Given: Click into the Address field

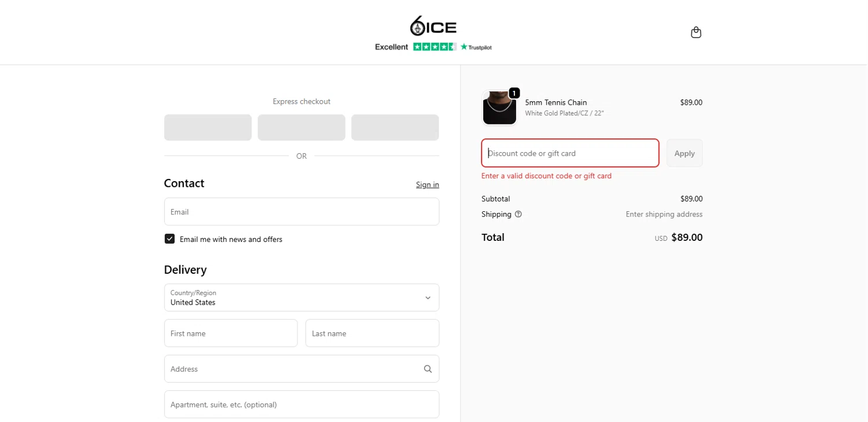Looking at the screenshot, I should [x=301, y=369].
